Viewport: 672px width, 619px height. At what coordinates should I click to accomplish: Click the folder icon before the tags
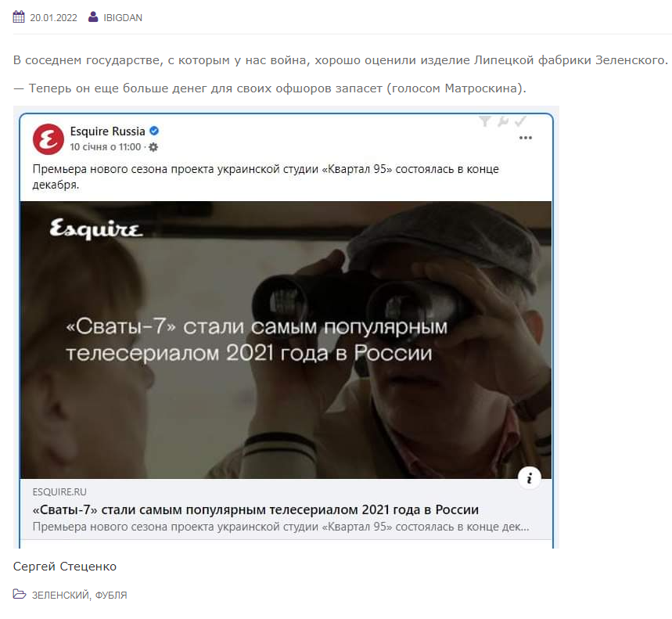[x=20, y=594]
